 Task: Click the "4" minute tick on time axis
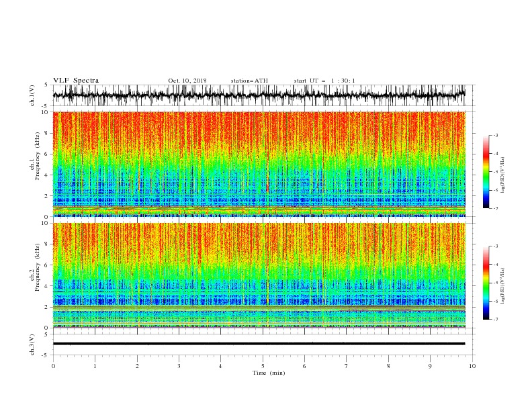220,366
